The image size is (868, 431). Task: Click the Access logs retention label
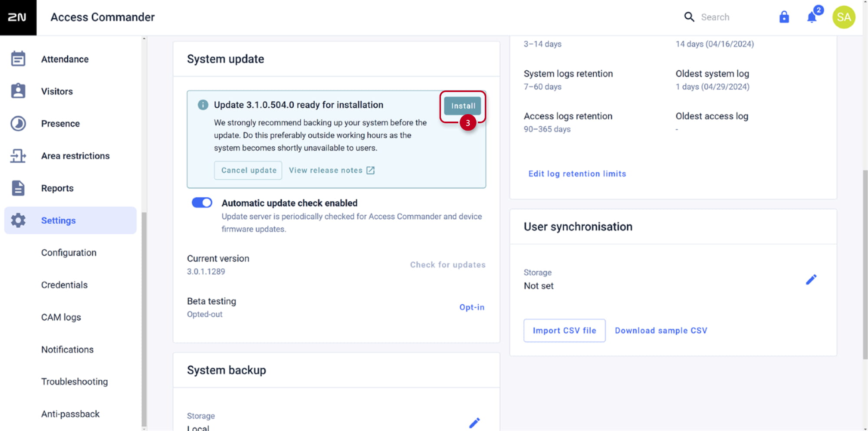tap(568, 116)
